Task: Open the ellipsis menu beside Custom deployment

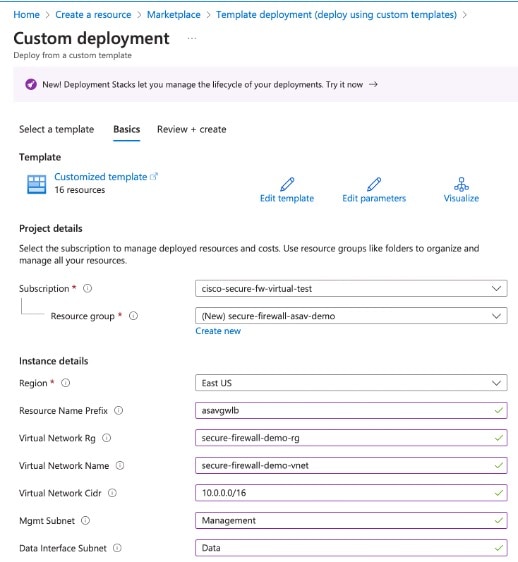Action: (x=192, y=38)
